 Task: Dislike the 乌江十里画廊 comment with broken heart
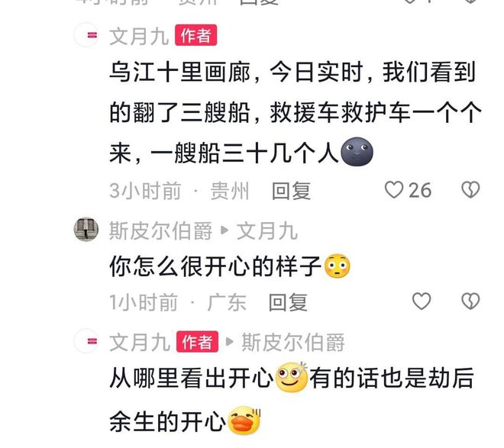(x=470, y=190)
